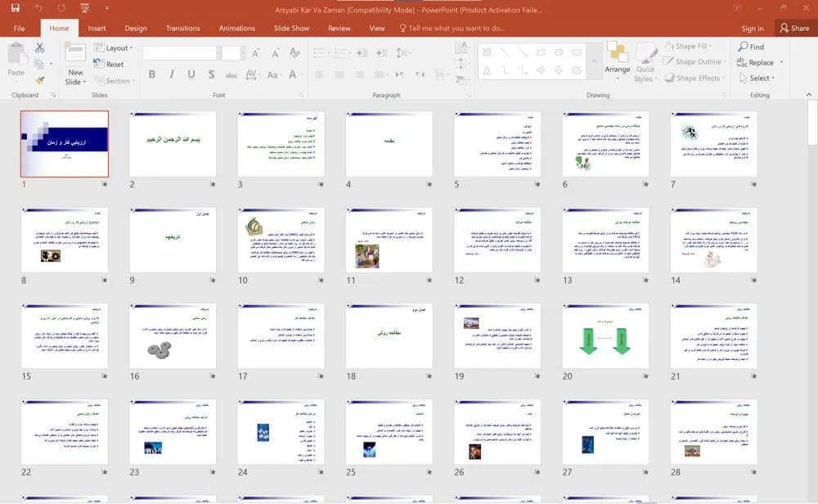Image resolution: width=818 pixels, height=504 pixels.
Task: Open Arrange objects tool
Action: pyautogui.click(x=617, y=61)
